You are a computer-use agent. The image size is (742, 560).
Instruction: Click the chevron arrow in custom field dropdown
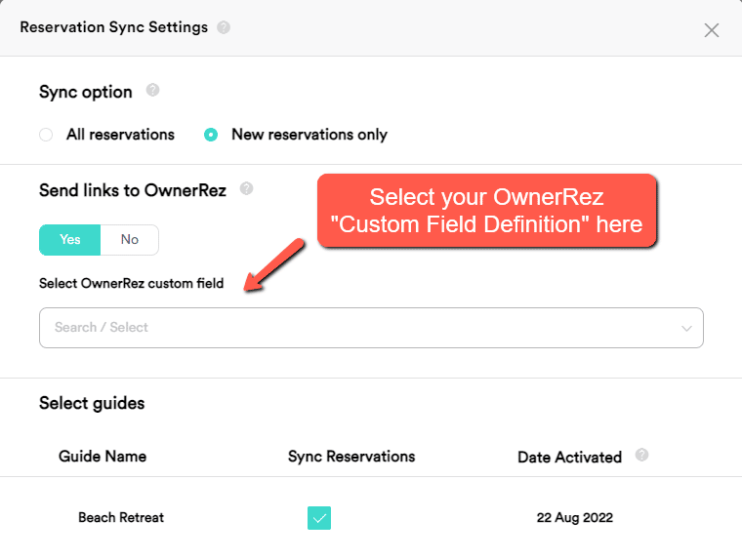point(686,328)
